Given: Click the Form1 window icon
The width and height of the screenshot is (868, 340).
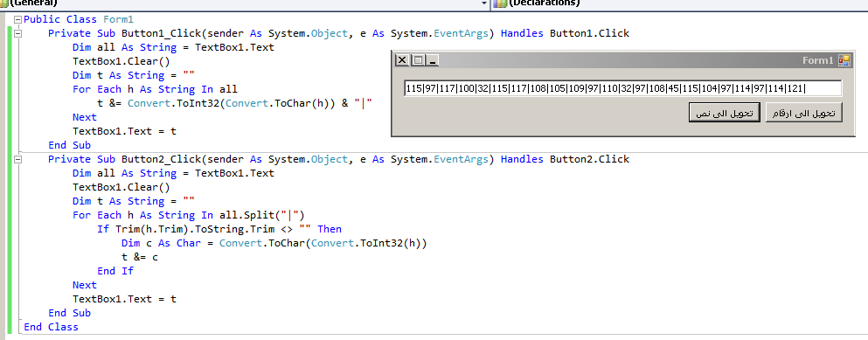Looking at the screenshot, I should [844, 59].
